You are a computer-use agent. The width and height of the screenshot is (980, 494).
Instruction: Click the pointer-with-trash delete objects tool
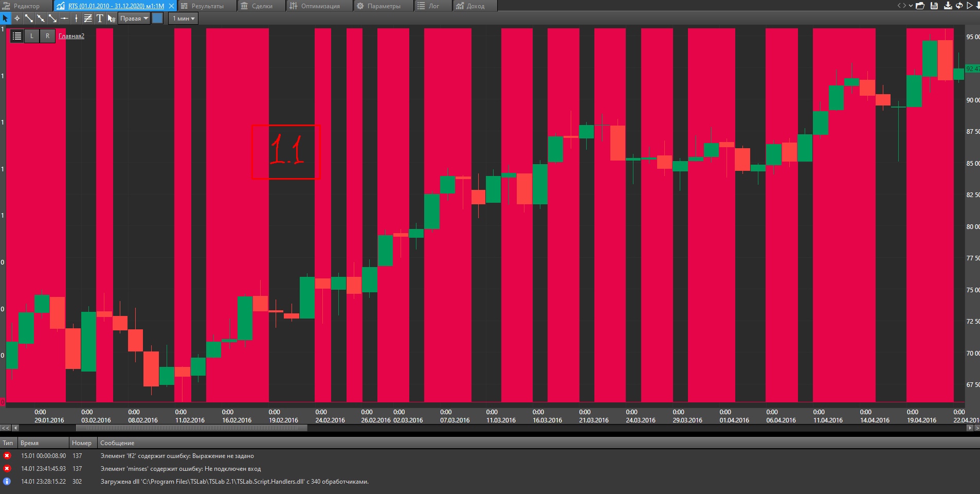click(112, 19)
